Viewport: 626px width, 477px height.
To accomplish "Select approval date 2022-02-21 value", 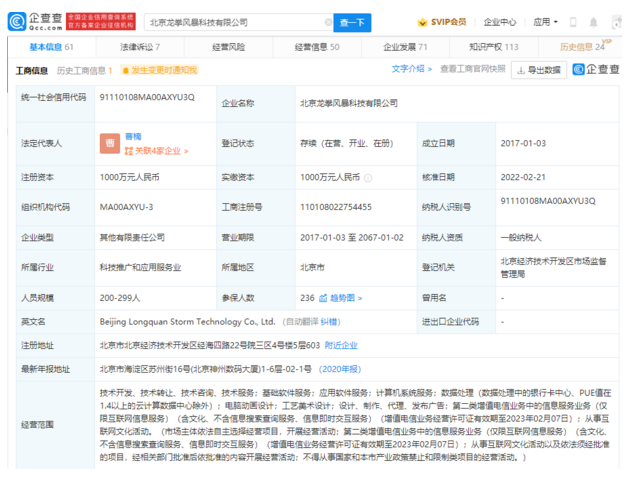I will click(523, 177).
